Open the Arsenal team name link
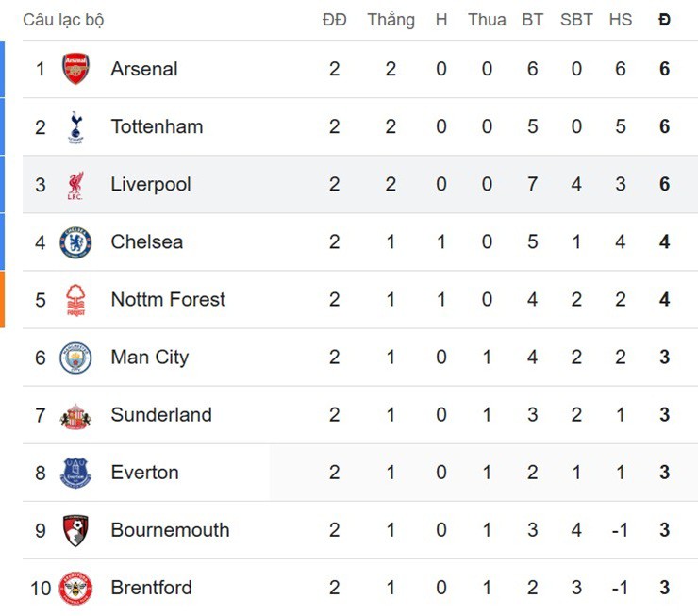 pos(143,69)
